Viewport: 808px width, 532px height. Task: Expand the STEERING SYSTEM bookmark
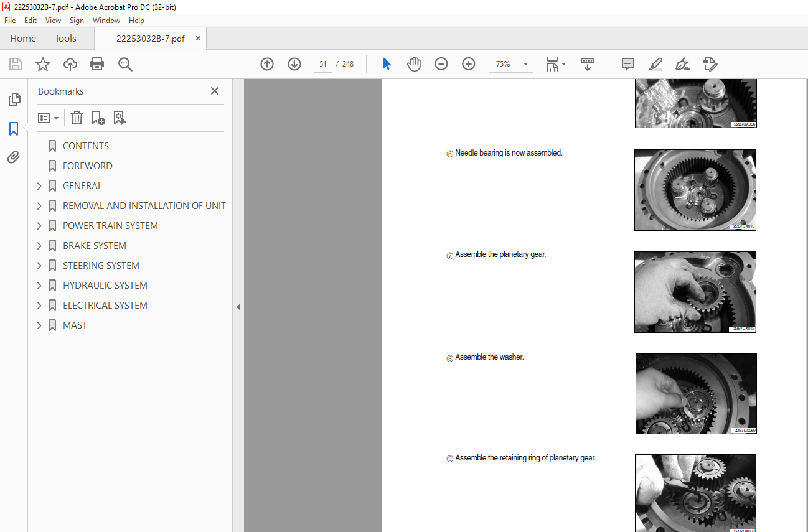pos(39,266)
